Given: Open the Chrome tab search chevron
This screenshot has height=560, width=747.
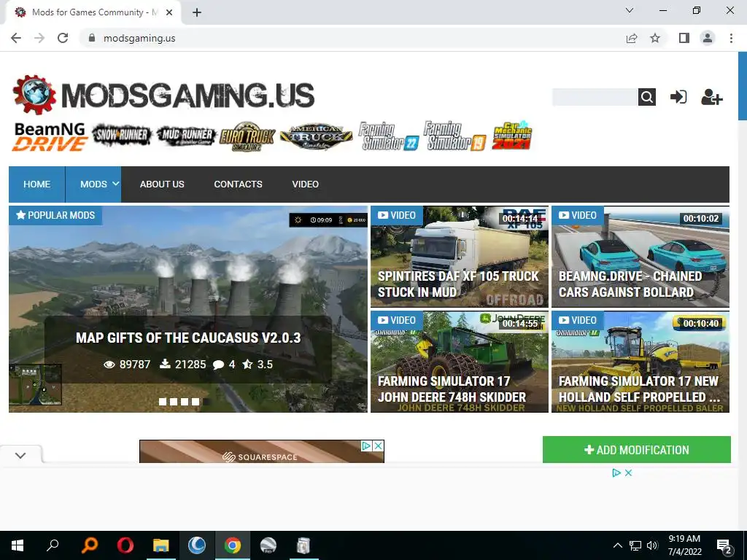Looking at the screenshot, I should (630, 10).
